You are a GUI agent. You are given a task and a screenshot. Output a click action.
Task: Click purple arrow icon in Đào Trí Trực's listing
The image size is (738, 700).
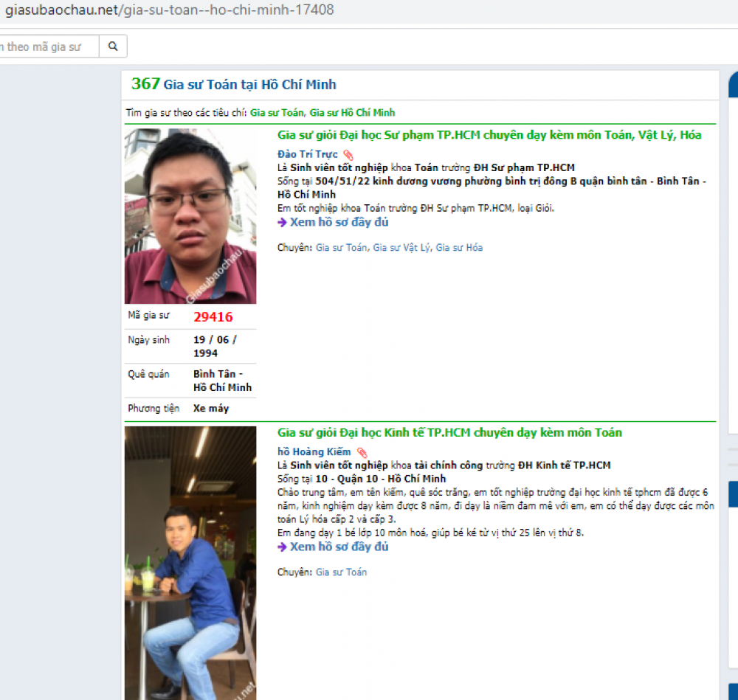pos(282,222)
